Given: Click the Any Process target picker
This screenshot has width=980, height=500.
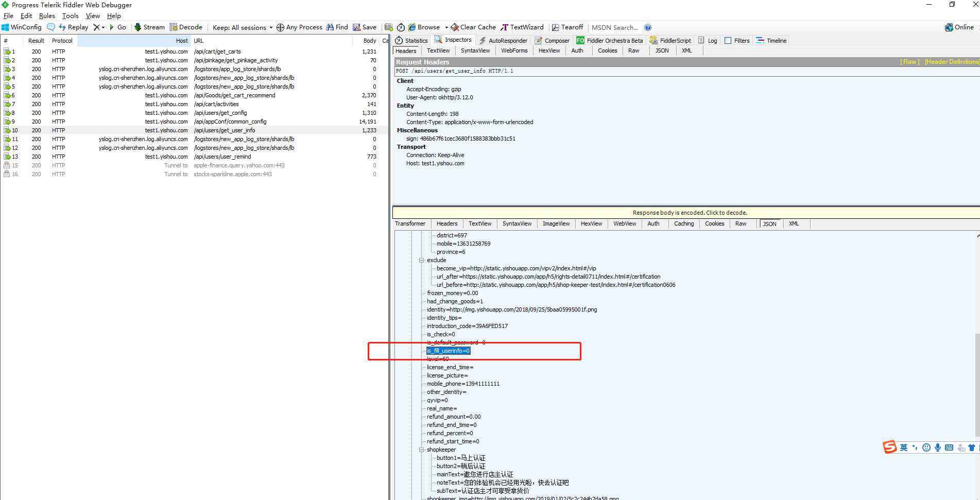Looking at the screenshot, I should [x=299, y=27].
